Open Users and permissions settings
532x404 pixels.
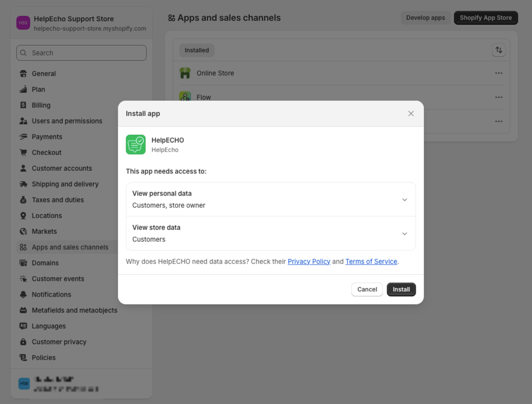(x=67, y=121)
